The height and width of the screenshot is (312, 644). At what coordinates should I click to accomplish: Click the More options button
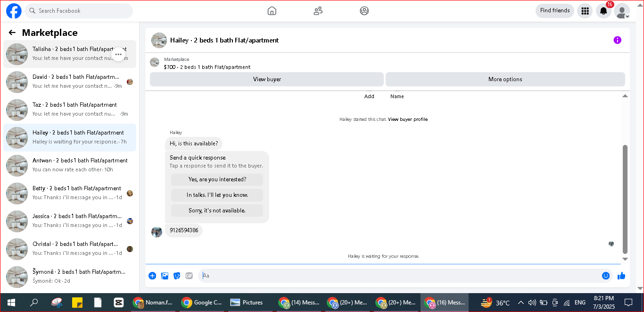505,79
